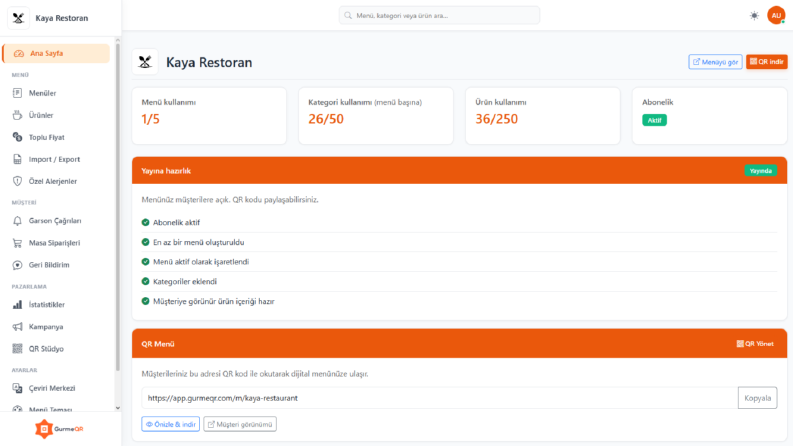Click 'Menü aktif olarak işaretlendi' row
Screen dimensions: 793x446
[459, 262]
